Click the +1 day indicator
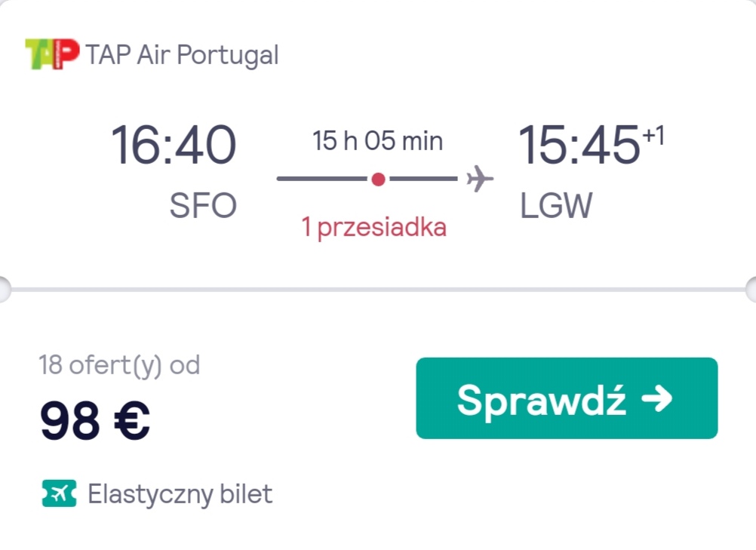This screenshot has height=550, width=756. [x=654, y=136]
